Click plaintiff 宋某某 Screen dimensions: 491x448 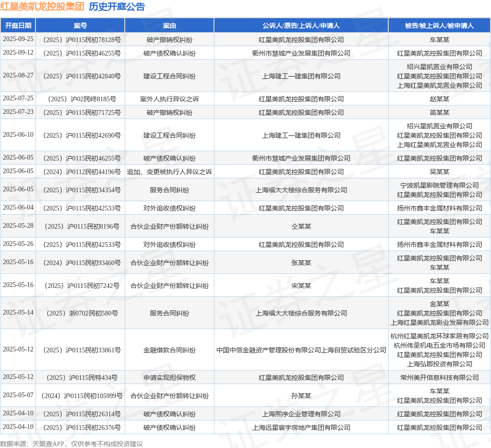point(301,286)
